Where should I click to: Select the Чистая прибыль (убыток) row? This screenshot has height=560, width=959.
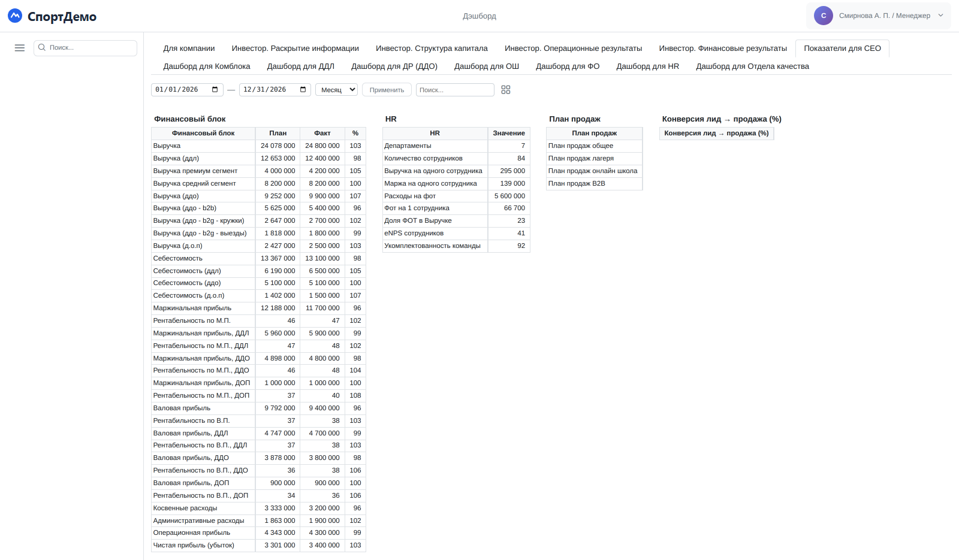258,546
